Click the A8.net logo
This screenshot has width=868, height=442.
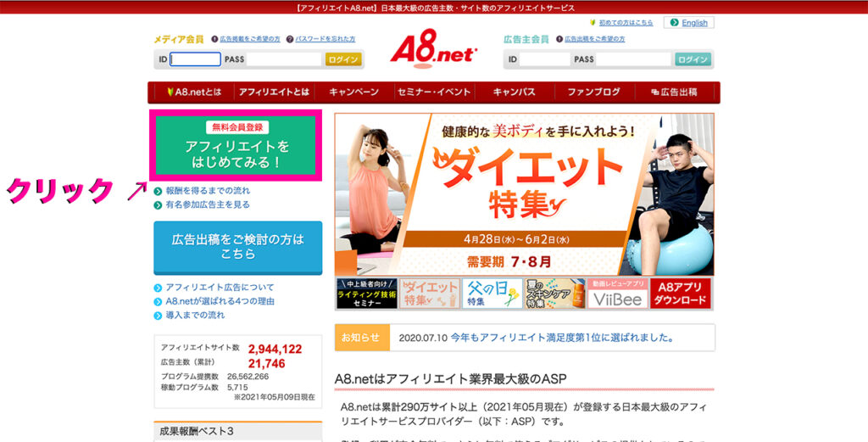(x=433, y=48)
